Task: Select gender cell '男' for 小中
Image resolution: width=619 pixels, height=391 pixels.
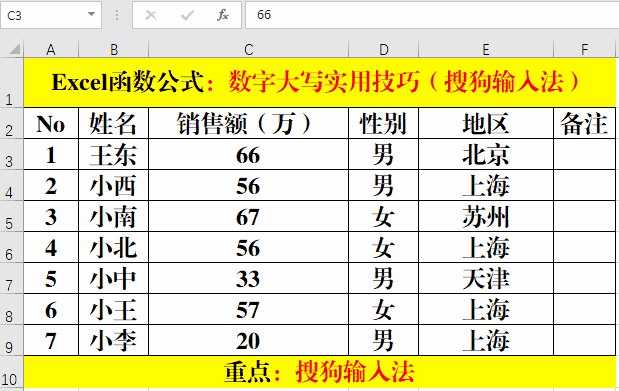Action: point(383,278)
